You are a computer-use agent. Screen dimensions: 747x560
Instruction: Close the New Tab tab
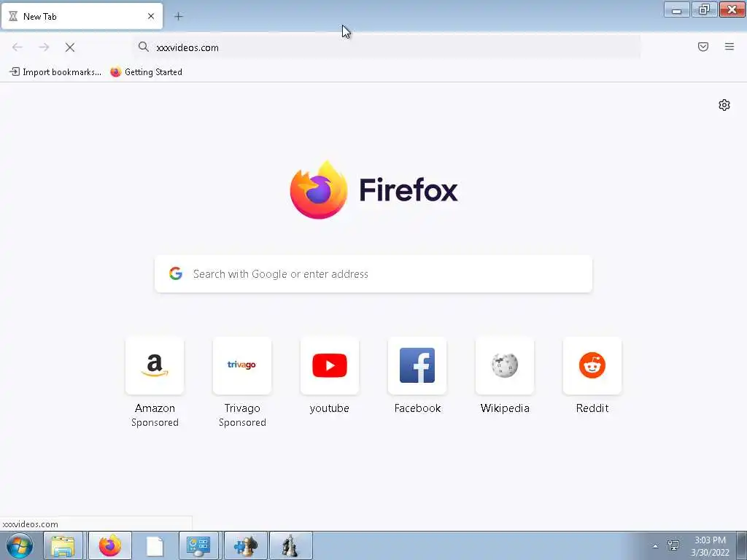151,16
